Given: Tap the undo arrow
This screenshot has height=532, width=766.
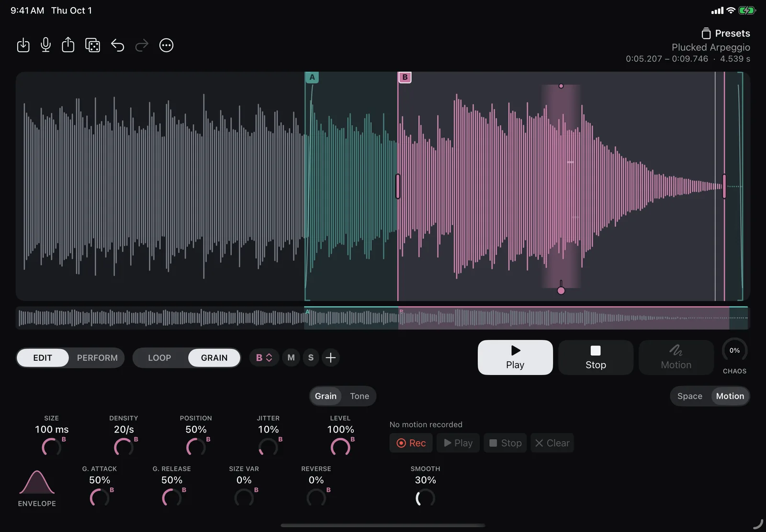Looking at the screenshot, I should (x=118, y=45).
